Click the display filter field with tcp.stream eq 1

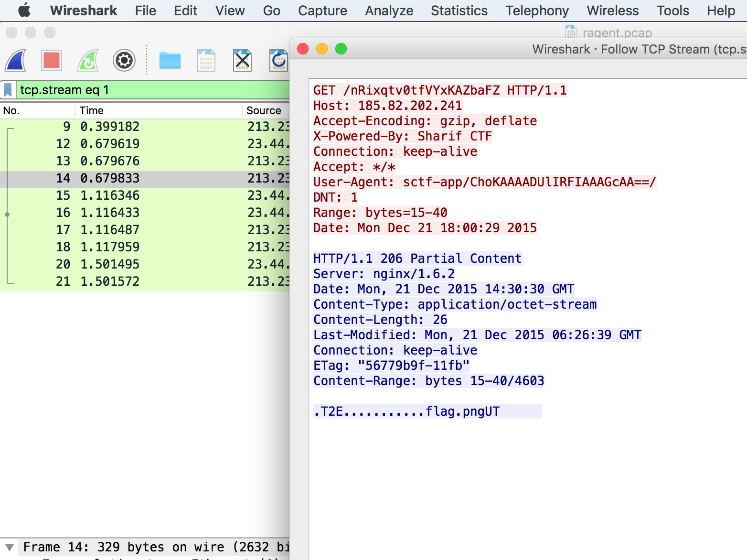click(153, 90)
